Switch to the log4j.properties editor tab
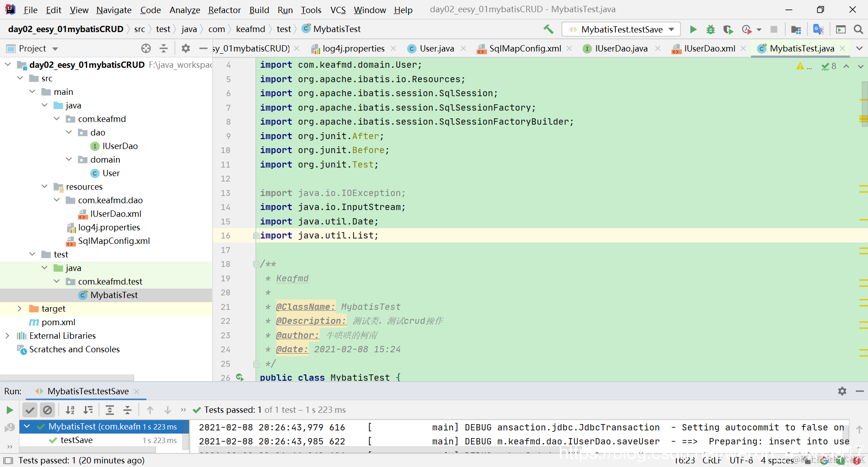868x467 pixels. point(353,48)
